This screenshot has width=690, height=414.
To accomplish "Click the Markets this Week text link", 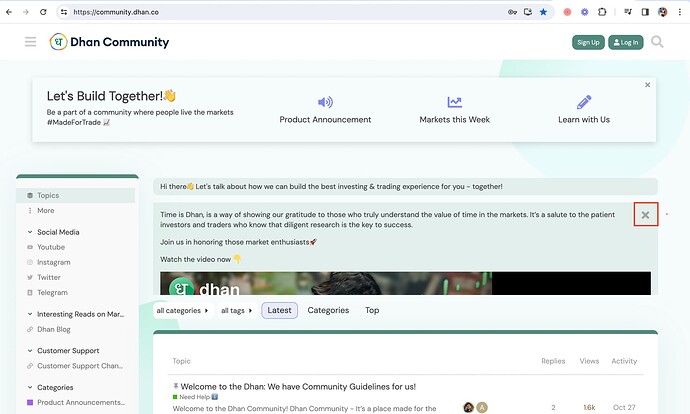I will (x=455, y=120).
